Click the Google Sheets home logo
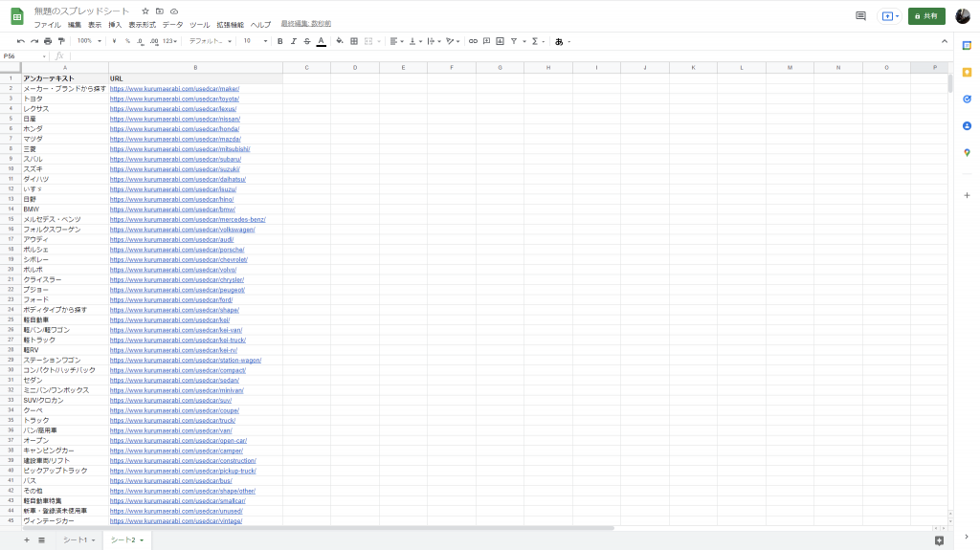Screen dimensions: 980x550 tap(17, 17)
